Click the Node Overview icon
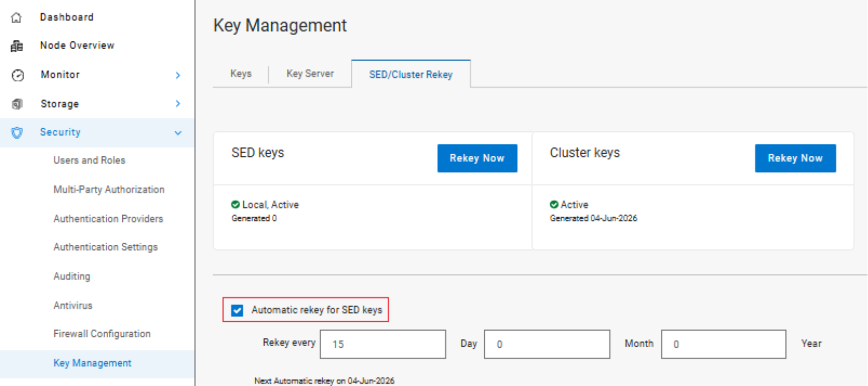This screenshot has width=868, height=386. [17, 46]
